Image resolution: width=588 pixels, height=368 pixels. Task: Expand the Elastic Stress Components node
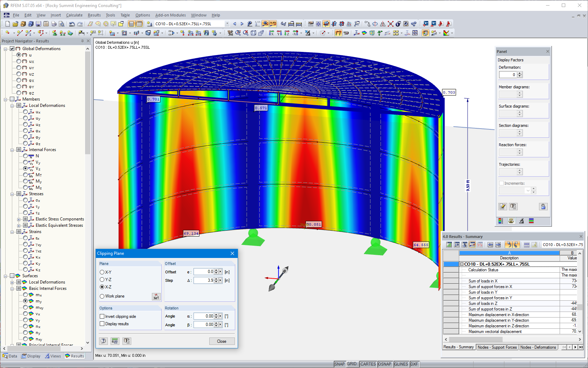point(19,219)
